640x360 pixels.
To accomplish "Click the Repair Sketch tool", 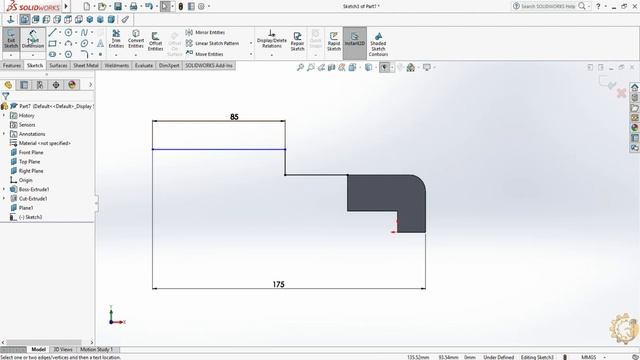I will [297, 41].
